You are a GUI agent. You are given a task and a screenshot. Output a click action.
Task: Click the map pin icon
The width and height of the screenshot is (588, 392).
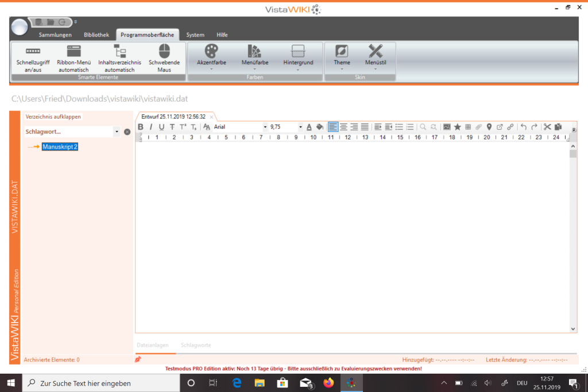[x=489, y=127]
